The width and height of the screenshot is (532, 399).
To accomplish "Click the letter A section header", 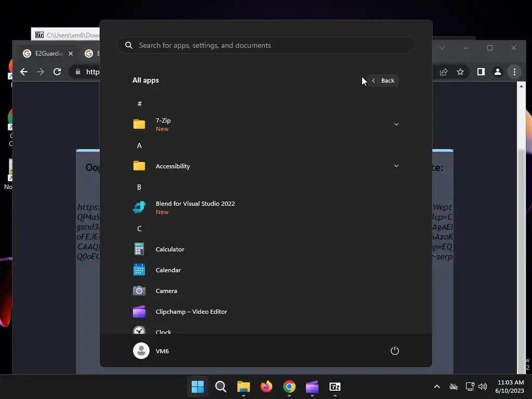I will 139,145.
